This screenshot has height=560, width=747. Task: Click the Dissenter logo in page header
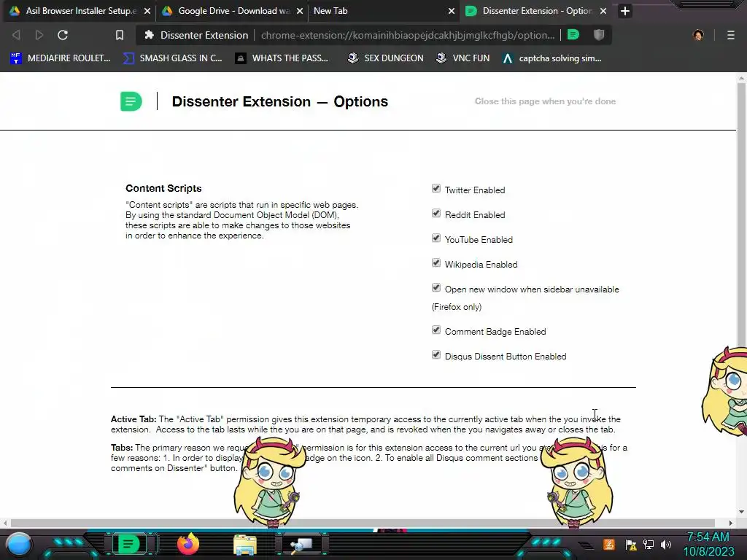coord(131,101)
